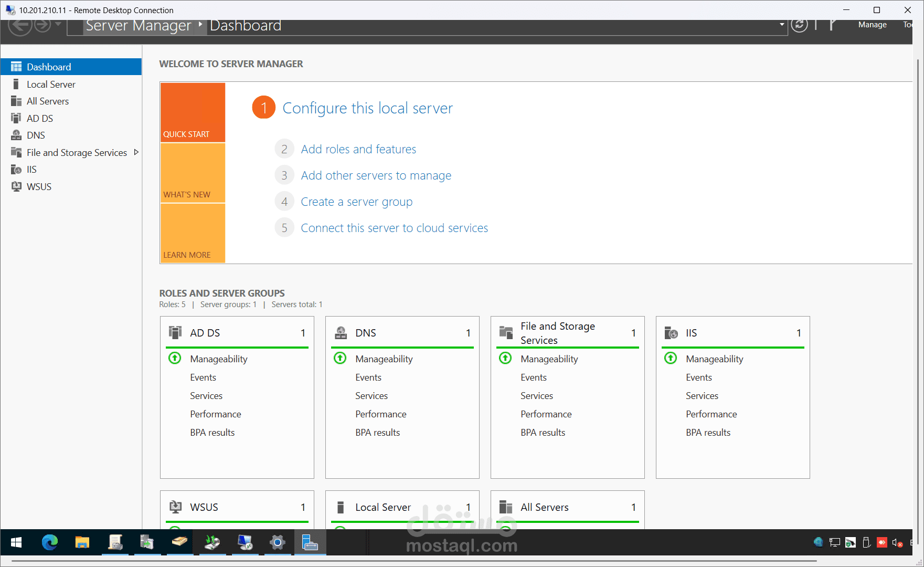This screenshot has width=924, height=567.
Task: Click the network icon in the system tray
Action: (835, 543)
